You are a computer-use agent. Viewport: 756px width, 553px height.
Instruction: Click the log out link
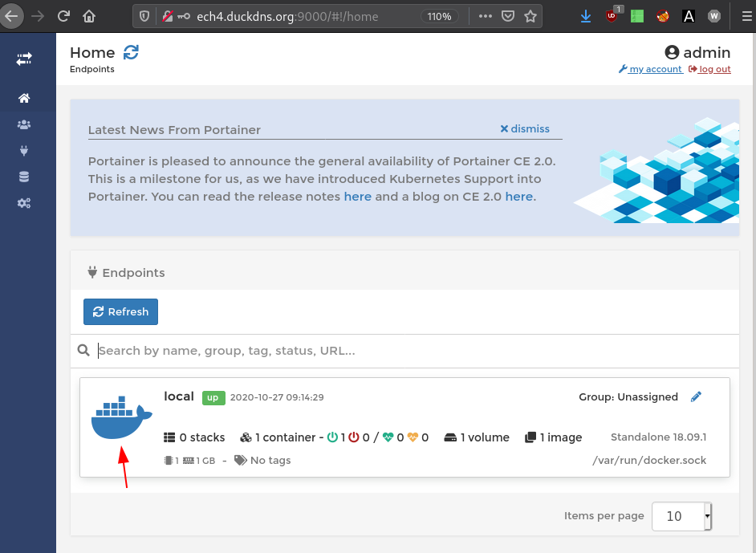pos(709,69)
